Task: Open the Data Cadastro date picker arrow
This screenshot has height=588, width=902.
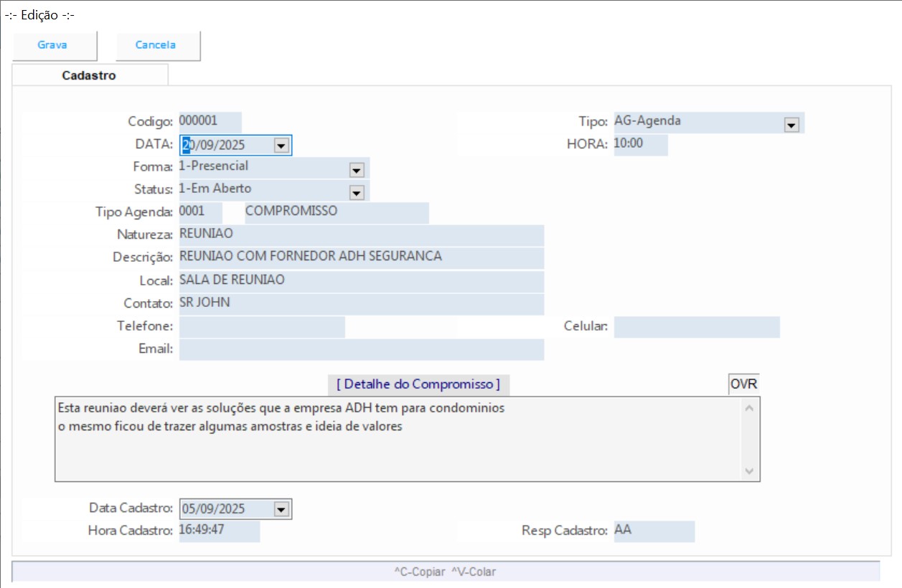Action: (281, 509)
